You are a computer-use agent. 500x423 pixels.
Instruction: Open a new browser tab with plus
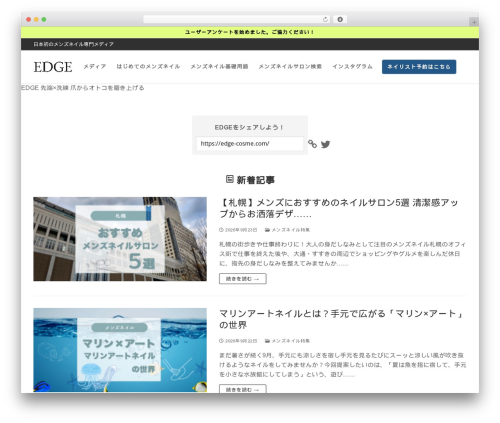tap(474, 22)
